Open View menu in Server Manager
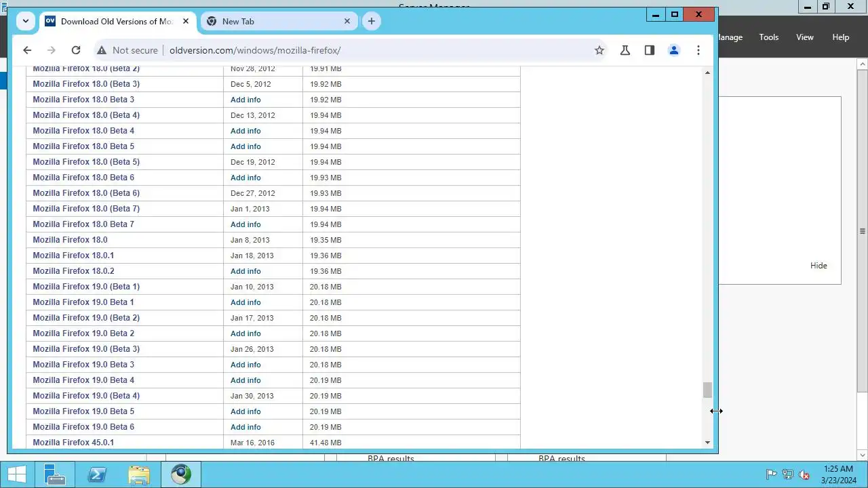Image resolution: width=868 pixels, height=488 pixels. (805, 37)
